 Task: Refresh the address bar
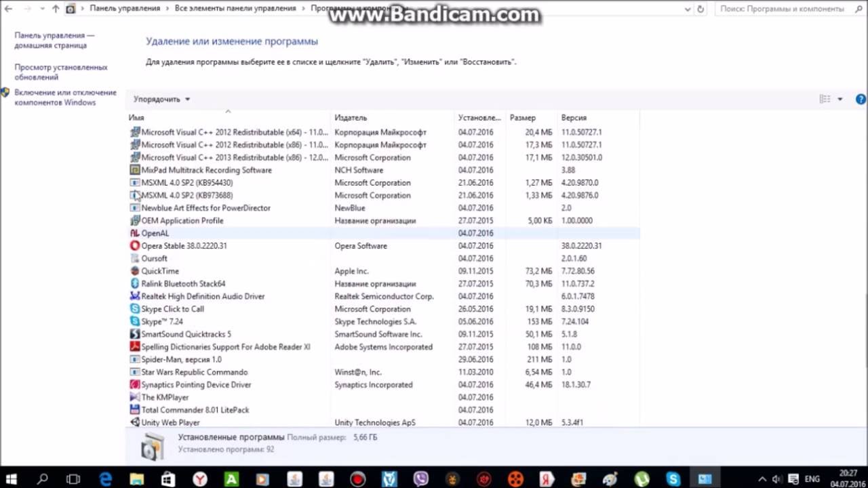tap(701, 9)
